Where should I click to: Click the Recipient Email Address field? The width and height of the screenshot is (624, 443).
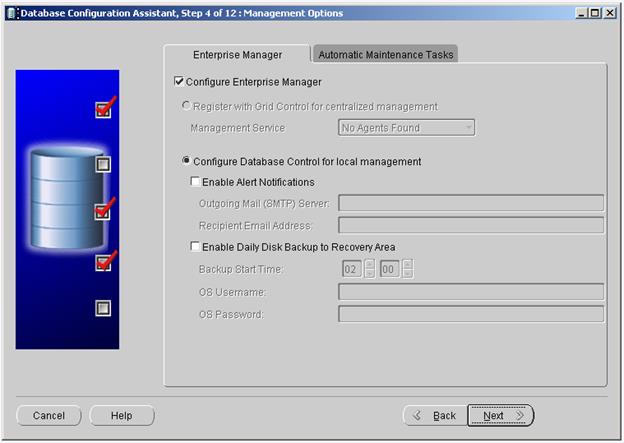tap(471, 225)
